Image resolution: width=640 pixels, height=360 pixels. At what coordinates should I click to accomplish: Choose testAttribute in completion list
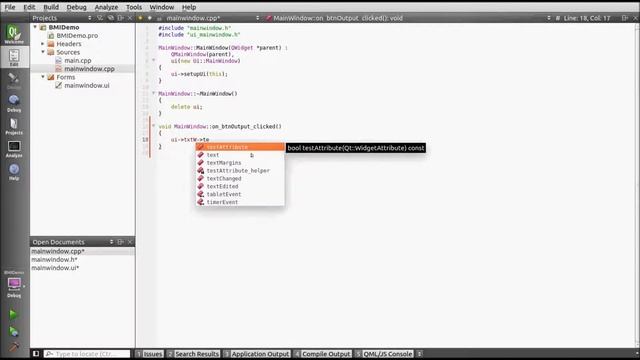(240, 147)
